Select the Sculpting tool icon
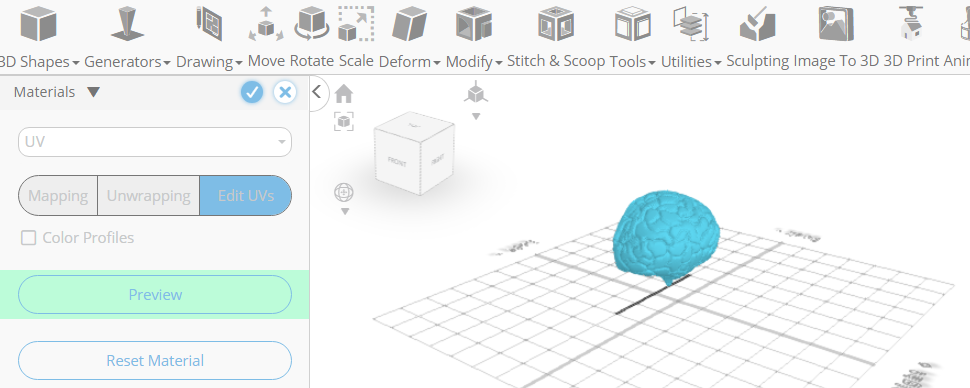This screenshot has width=970, height=388. (x=758, y=24)
